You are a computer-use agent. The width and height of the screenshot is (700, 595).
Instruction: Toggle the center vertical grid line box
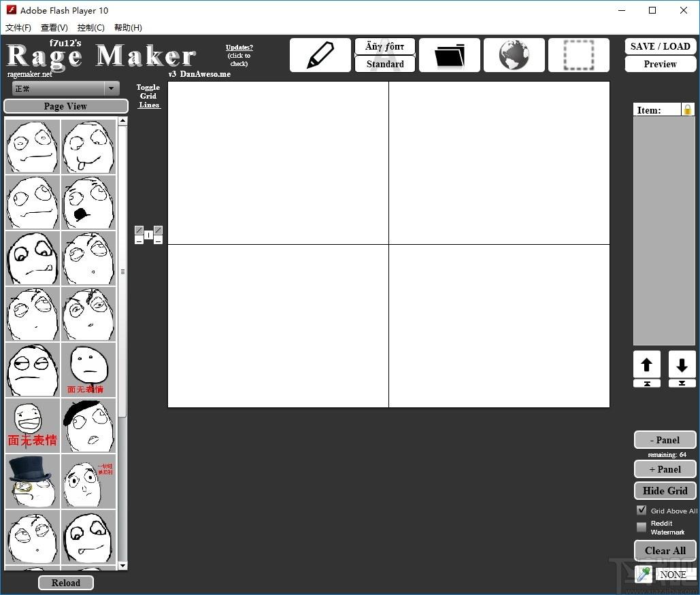coord(149,235)
